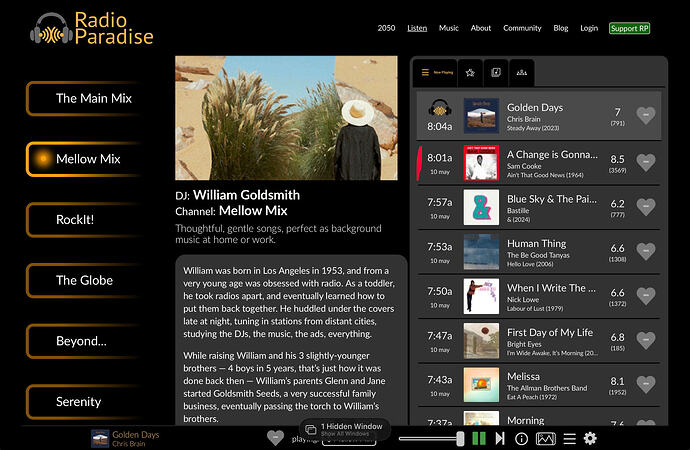Open the favorites star tab
Viewport: 690px width, 450px height.
470,73
